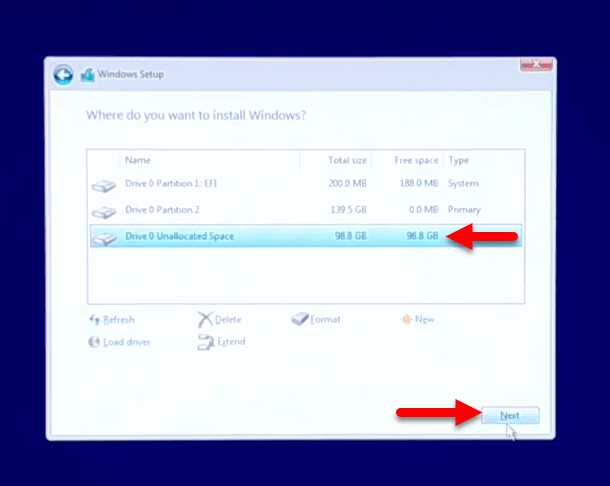This screenshot has width=610, height=486.
Task: Click 0.0 MB free space cell
Action: (424, 210)
